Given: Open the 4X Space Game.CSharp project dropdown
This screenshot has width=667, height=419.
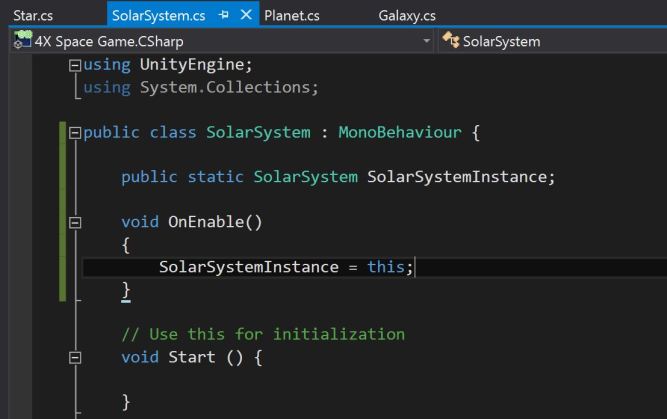Looking at the screenshot, I should coord(427,42).
